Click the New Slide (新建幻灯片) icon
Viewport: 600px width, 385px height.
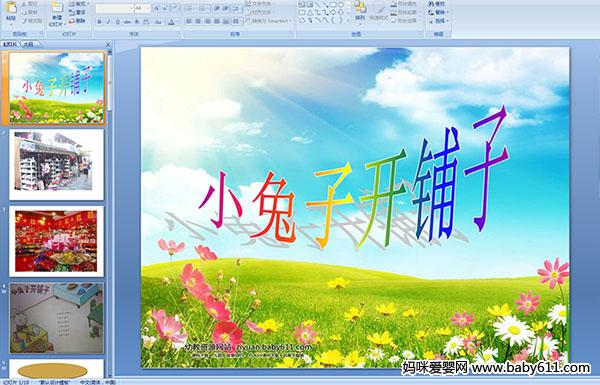point(57,8)
